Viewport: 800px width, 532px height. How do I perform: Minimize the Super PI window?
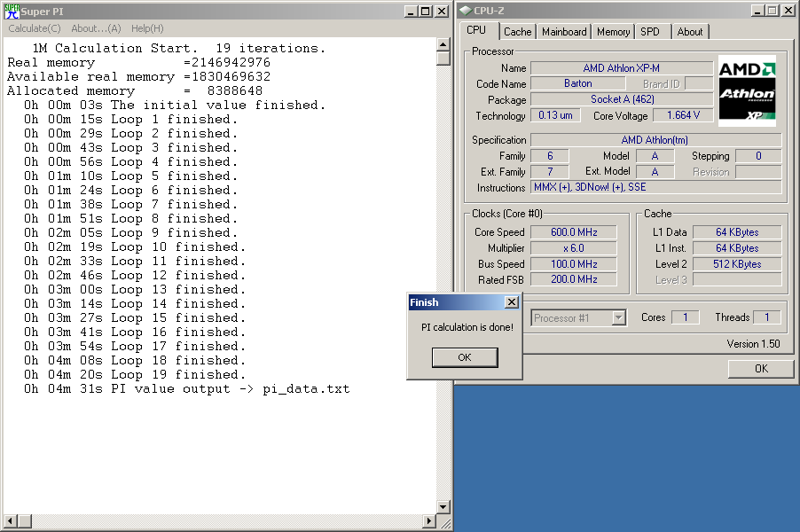pos(411,12)
